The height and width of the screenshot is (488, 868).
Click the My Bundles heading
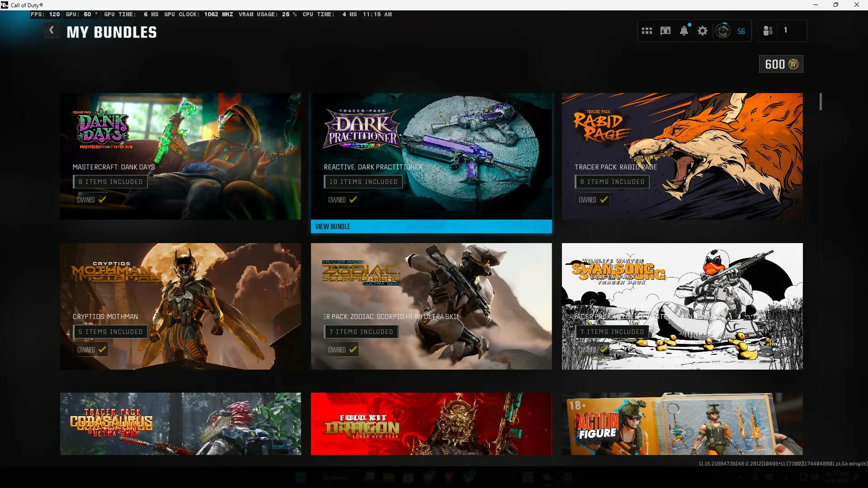pyautogui.click(x=112, y=32)
